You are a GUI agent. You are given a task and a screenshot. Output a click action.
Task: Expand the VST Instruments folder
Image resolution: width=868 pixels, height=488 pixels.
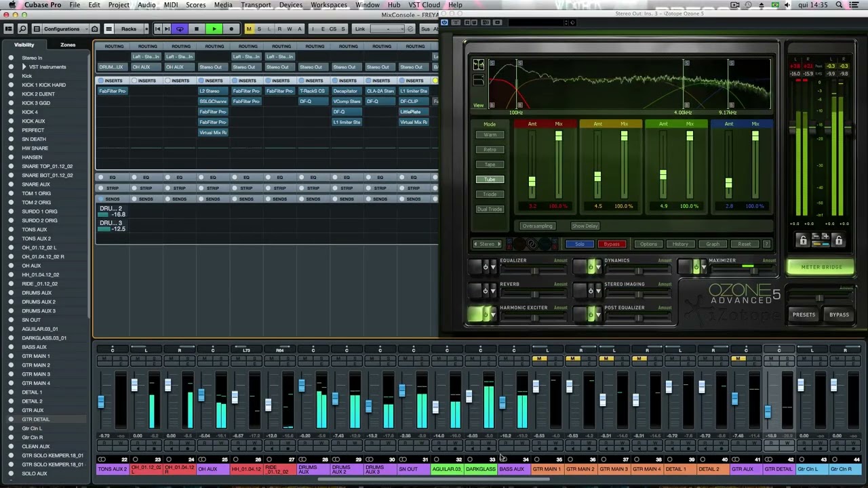(24, 67)
